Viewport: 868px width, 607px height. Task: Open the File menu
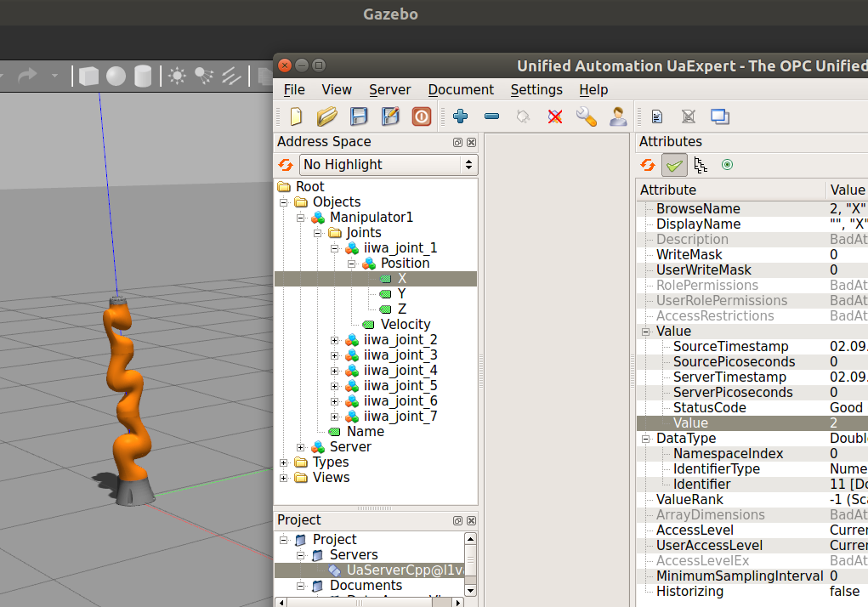[294, 89]
